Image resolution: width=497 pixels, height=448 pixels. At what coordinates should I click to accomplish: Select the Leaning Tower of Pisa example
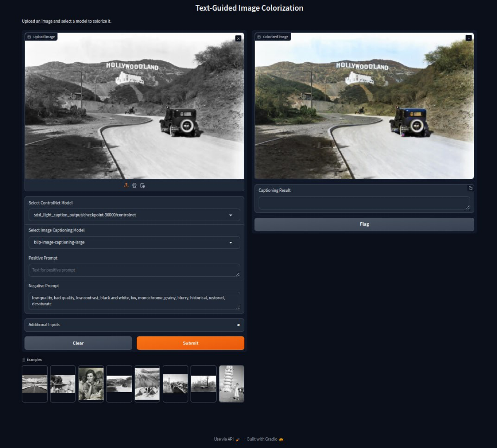[x=232, y=384]
